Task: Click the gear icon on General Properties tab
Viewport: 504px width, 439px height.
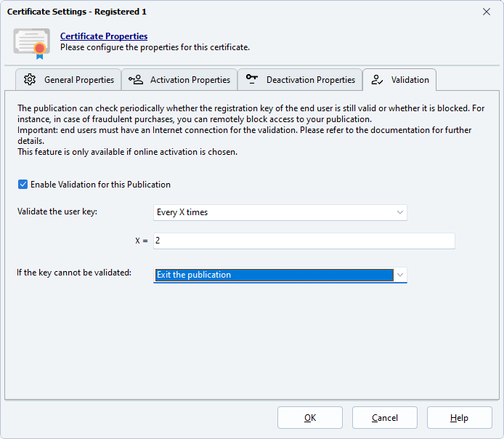Action: 30,80
